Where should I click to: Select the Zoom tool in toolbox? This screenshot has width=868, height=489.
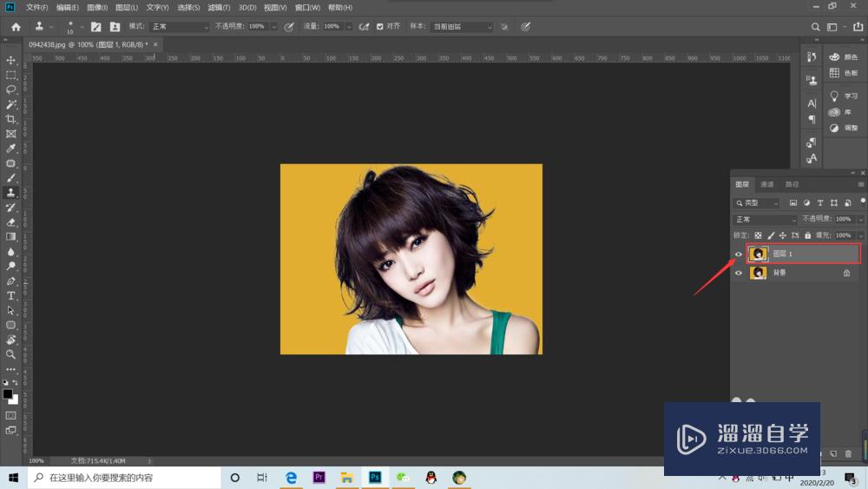click(11, 354)
